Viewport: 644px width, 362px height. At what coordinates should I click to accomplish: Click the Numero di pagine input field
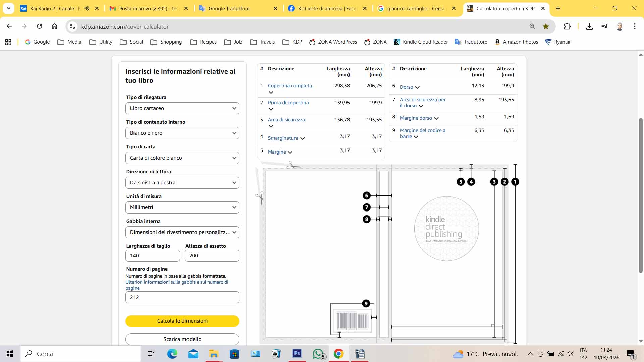182,297
